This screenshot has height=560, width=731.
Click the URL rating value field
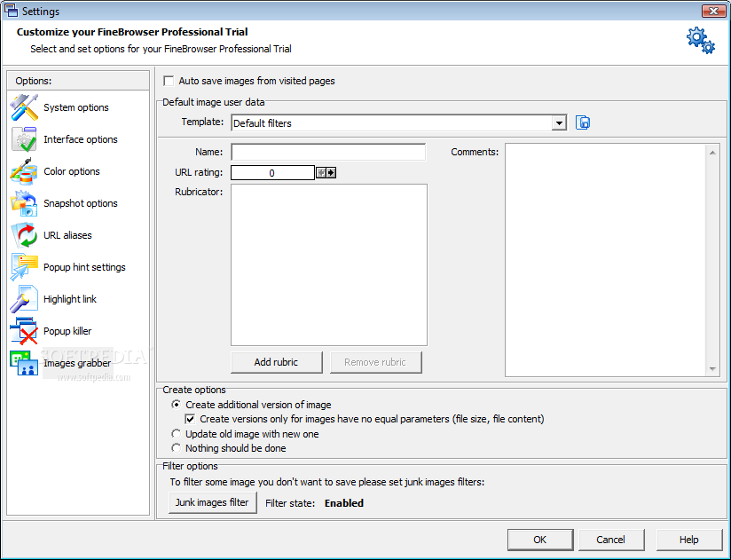(272, 173)
